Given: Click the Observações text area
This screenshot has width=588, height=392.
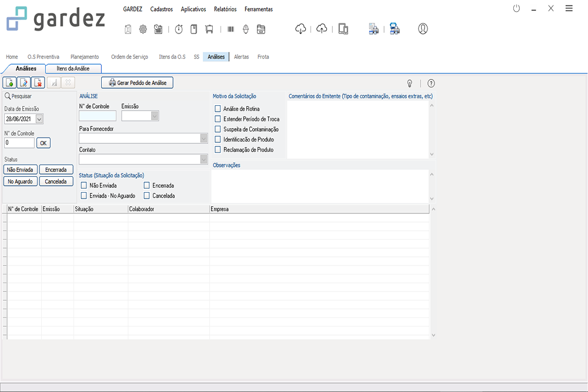Looking at the screenshot, I should tap(320, 186).
